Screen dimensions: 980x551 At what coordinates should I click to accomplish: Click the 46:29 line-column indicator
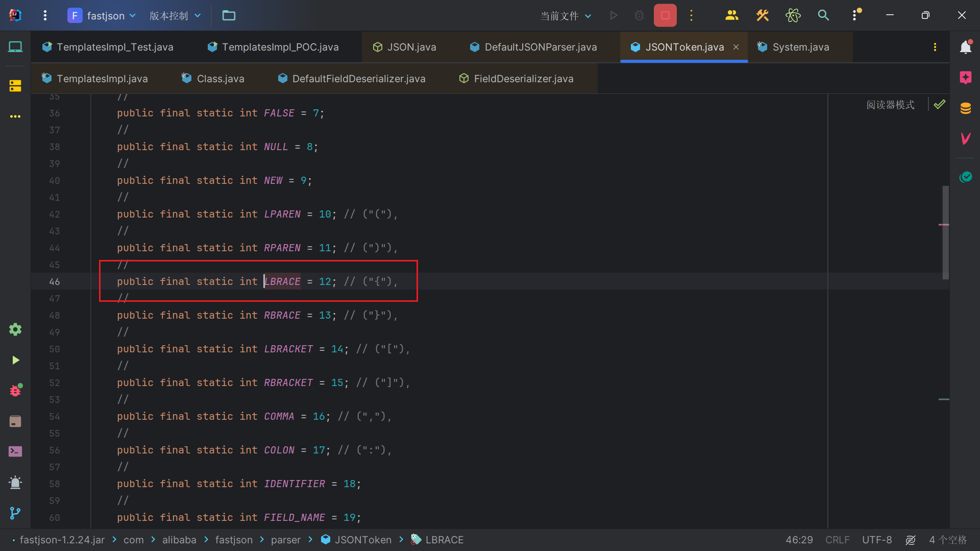(799, 540)
